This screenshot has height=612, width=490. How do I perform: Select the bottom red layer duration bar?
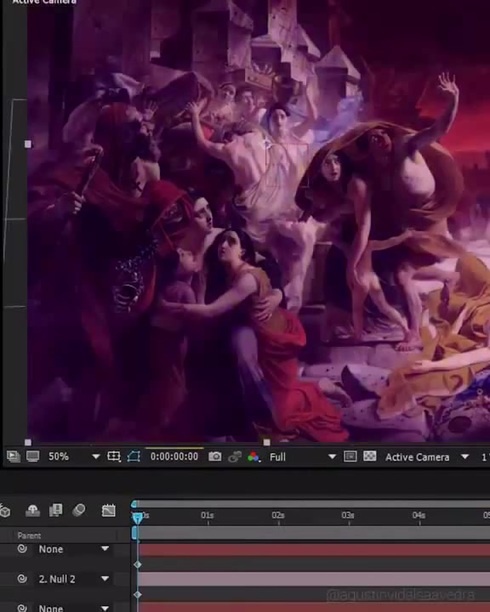[314, 607]
